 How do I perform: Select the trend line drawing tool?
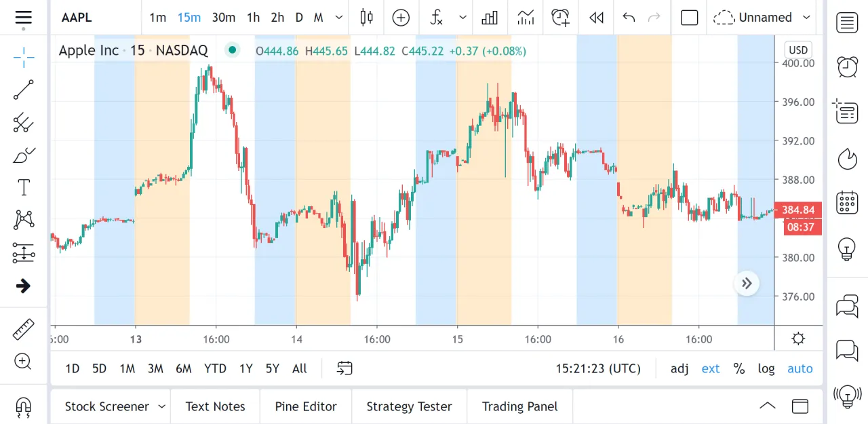tap(24, 90)
